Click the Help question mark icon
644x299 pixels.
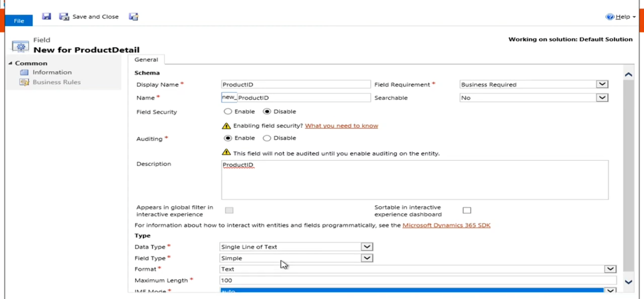pos(610,16)
